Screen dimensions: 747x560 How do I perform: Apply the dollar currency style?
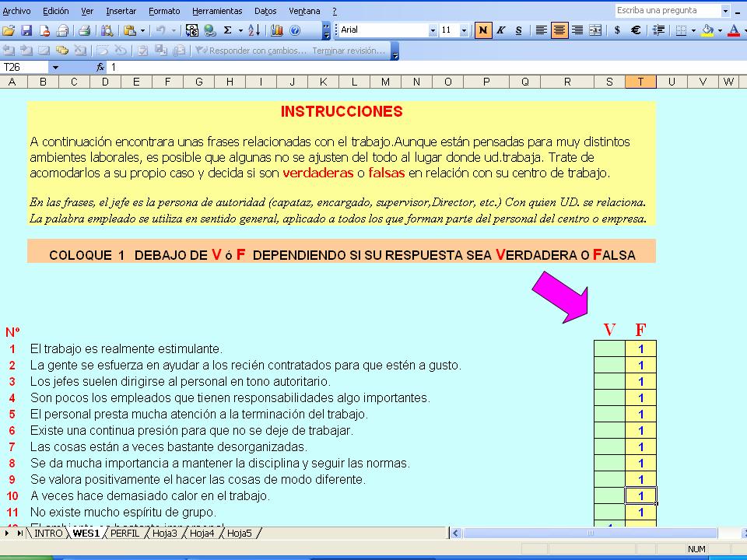tap(617, 30)
